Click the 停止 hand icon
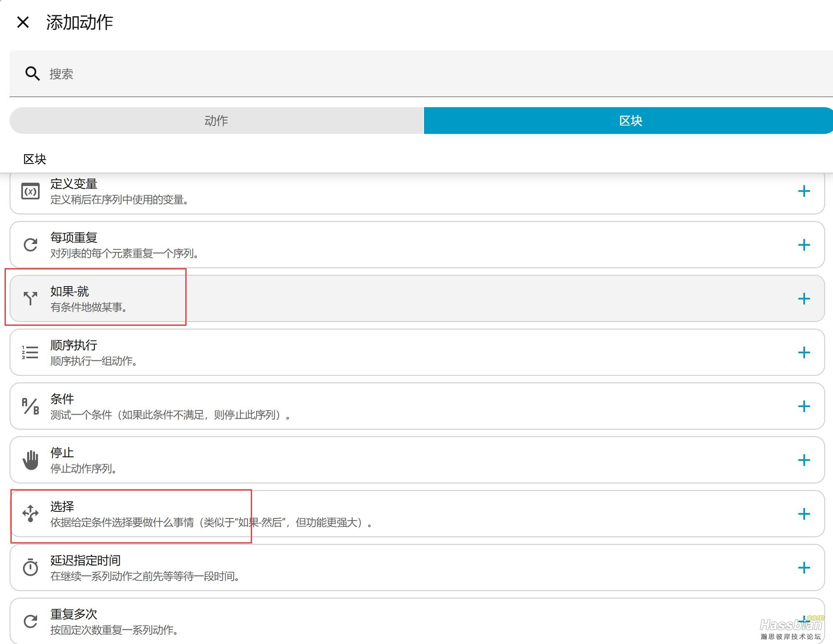The height and width of the screenshot is (644, 833). (x=30, y=460)
